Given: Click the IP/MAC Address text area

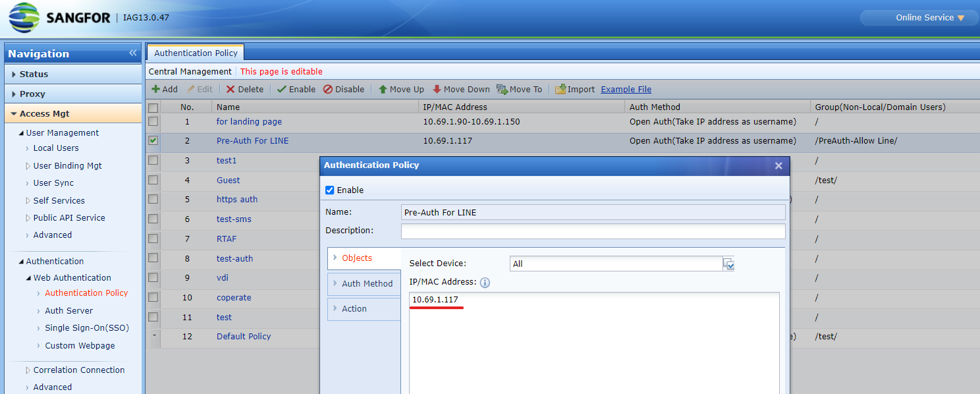Looking at the screenshot, I should (594, 343).
